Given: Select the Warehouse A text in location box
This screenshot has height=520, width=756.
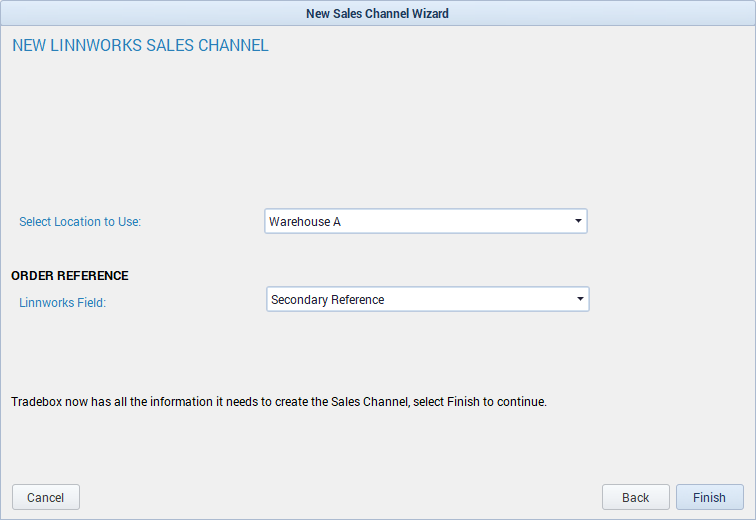Looking at the screenshot, I should (x=305, y=222).
